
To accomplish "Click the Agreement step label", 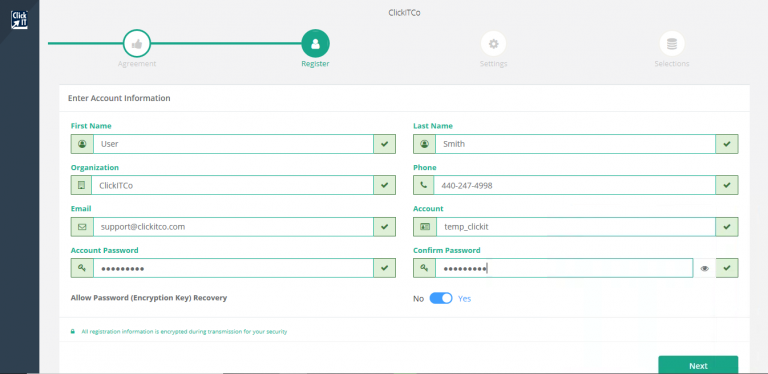I will click(x=137, y=64).
